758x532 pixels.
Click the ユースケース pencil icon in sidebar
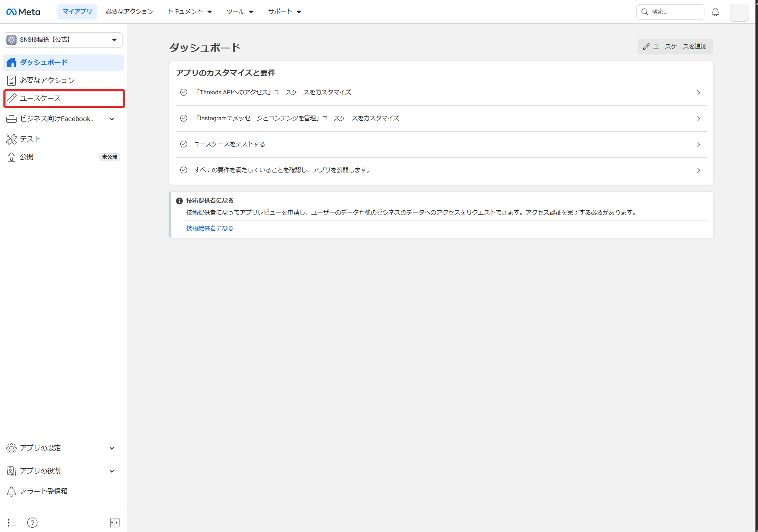tap(11, 98)
